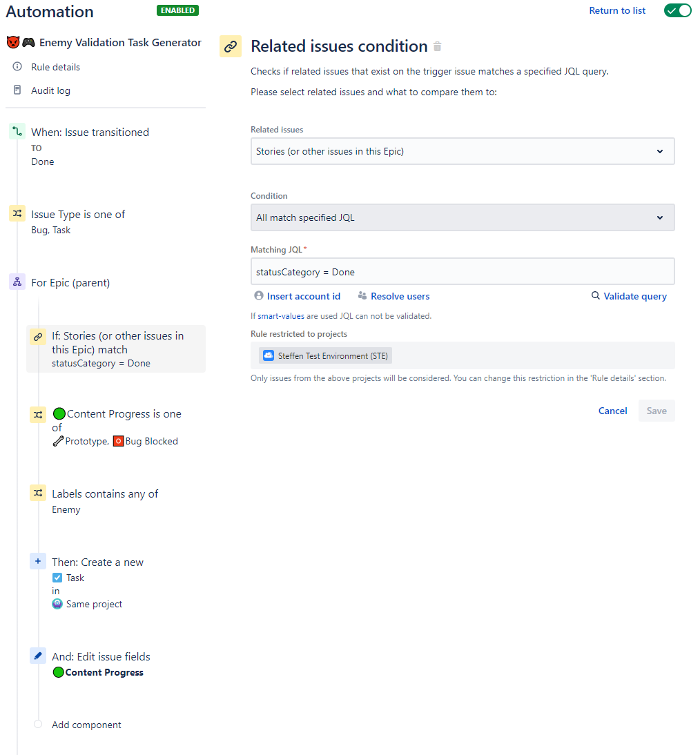The width and height of the screenshot is (700, 755).
Task: Click the Cancel button
Action: [x=612, y=411]
